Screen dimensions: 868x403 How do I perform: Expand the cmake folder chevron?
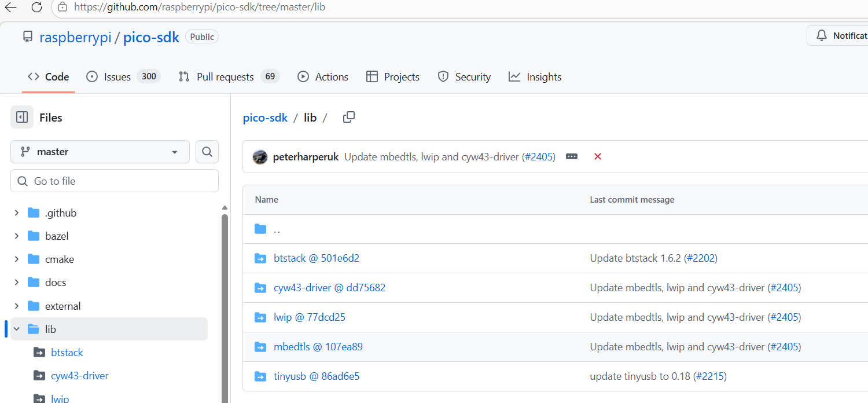(17, 259)
